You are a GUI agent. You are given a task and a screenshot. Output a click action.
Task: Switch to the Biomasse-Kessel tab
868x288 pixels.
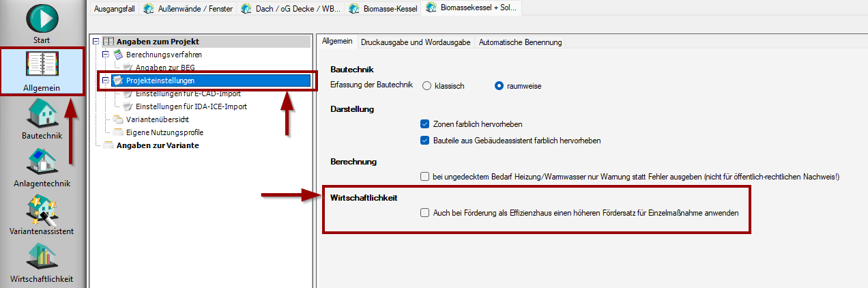[x=382, y=8]
